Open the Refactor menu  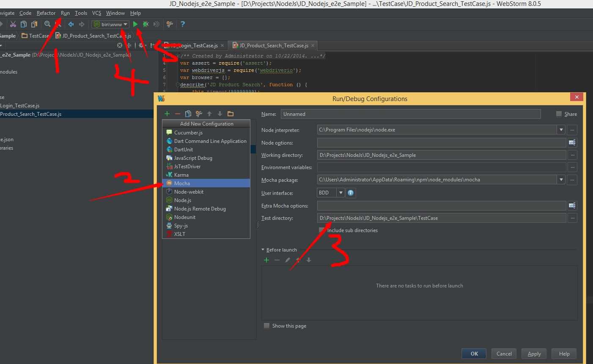(x=46, y=13)
